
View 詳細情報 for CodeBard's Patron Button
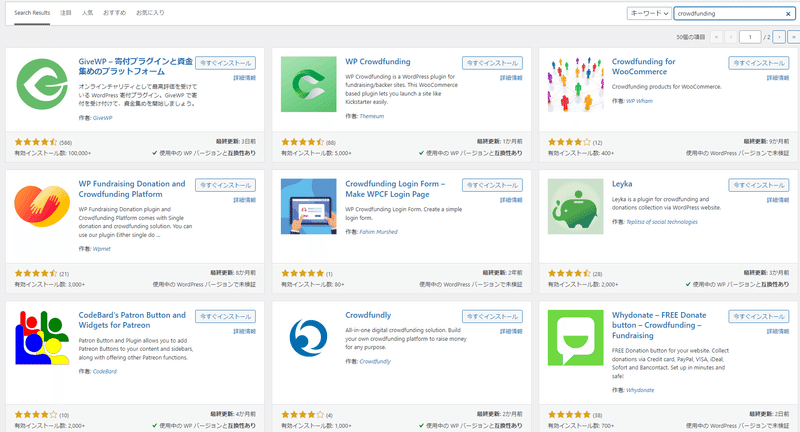pyautogui.click(x=244, y=332)
